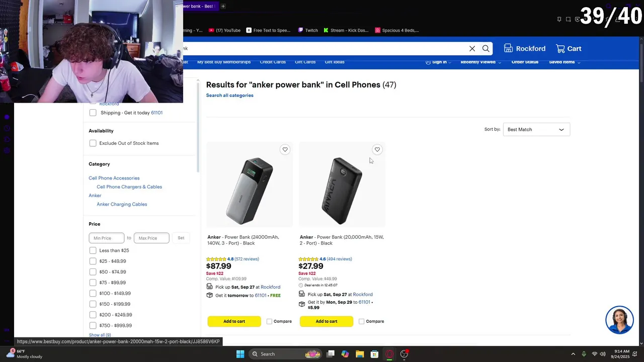
Task: Open the Free Text to Speech bookmark
Action: tap(269, 30)
